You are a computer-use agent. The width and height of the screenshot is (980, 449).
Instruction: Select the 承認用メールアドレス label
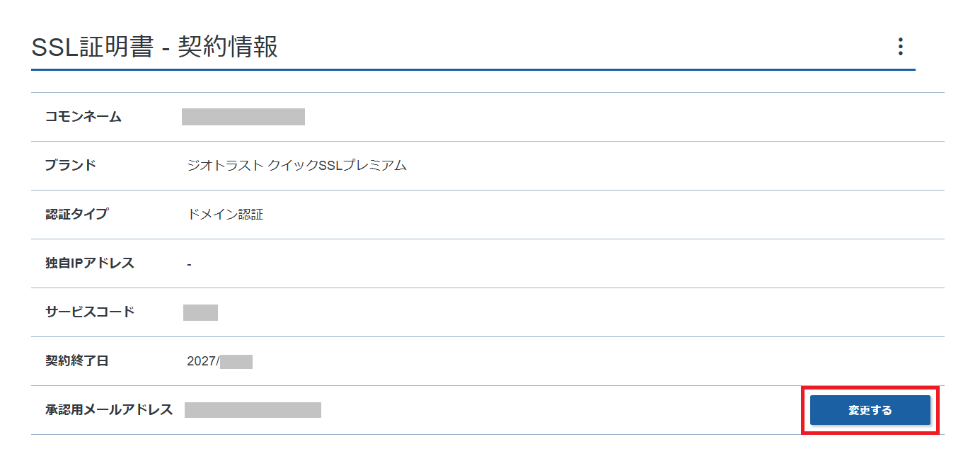pyautogui.click(x=109, y=409)
